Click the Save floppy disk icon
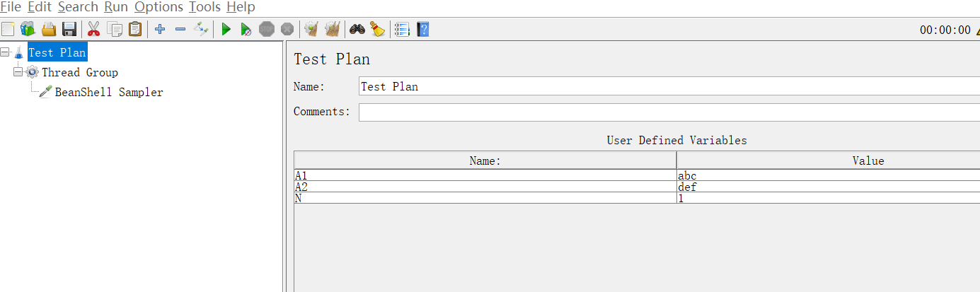Viewport: 980px width, 292px height. pos(69,29)
